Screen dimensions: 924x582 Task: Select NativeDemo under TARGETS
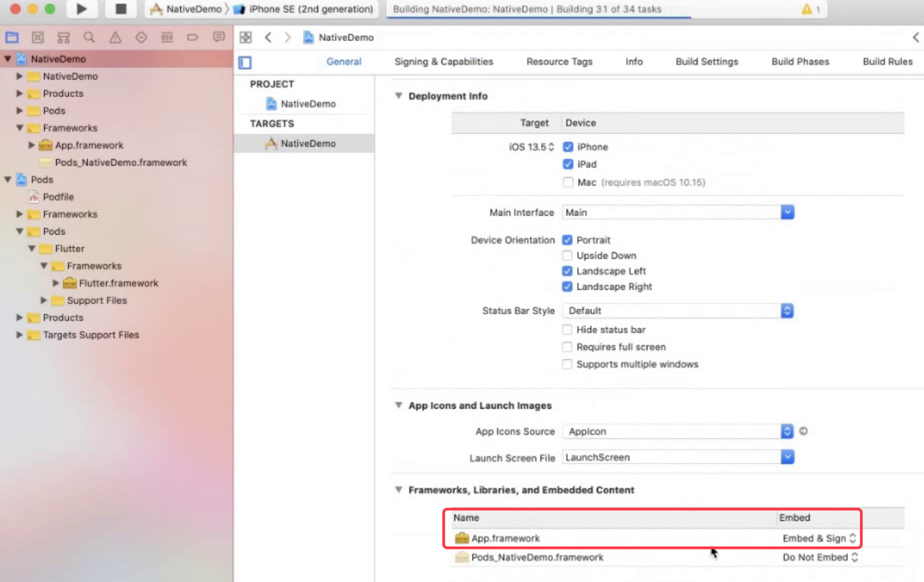tap(305, 143)
